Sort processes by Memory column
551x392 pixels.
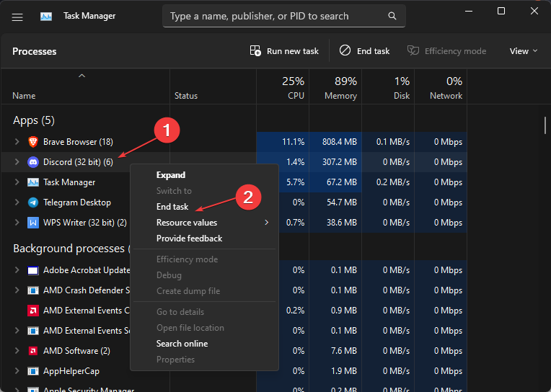click(x=335, y=86)
